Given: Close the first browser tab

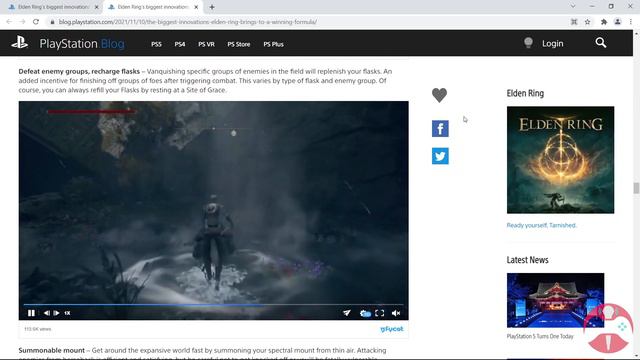Looking at the screenshot, I should [96, 7].
